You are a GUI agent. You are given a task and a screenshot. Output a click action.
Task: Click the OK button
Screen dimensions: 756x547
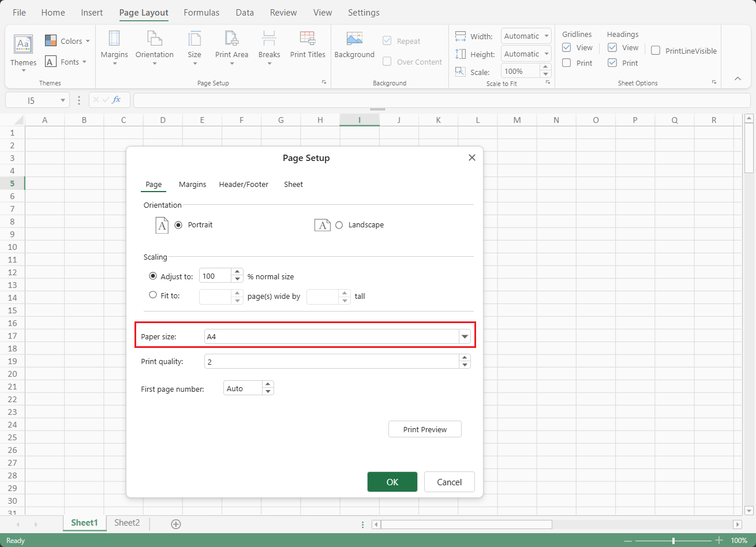tap(392, 482)
